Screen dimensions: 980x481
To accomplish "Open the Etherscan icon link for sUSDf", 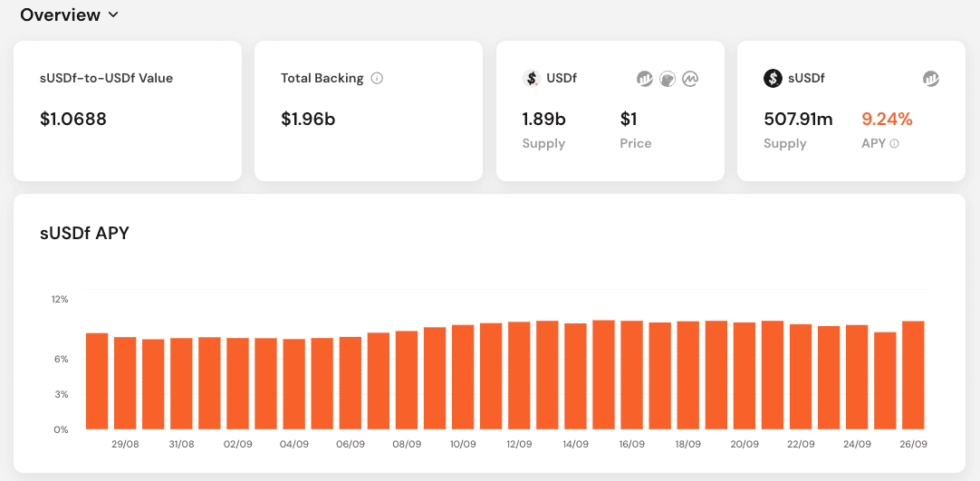I will (931, 79).
